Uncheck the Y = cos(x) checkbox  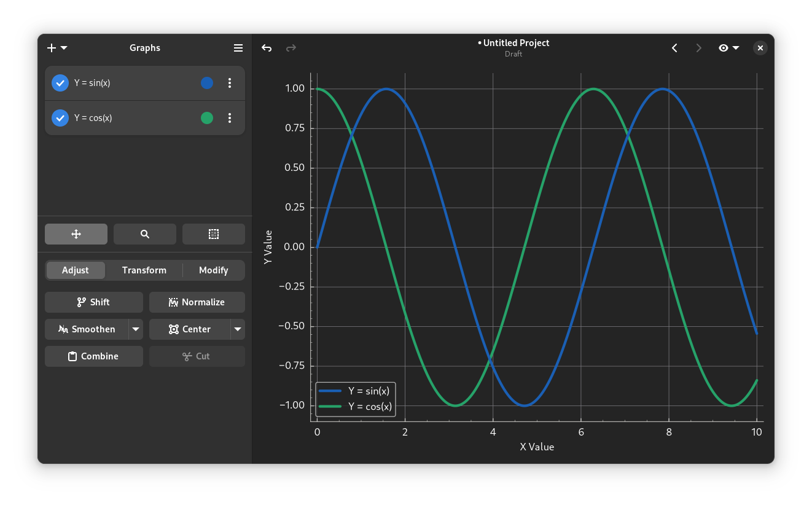coord(60,118)
